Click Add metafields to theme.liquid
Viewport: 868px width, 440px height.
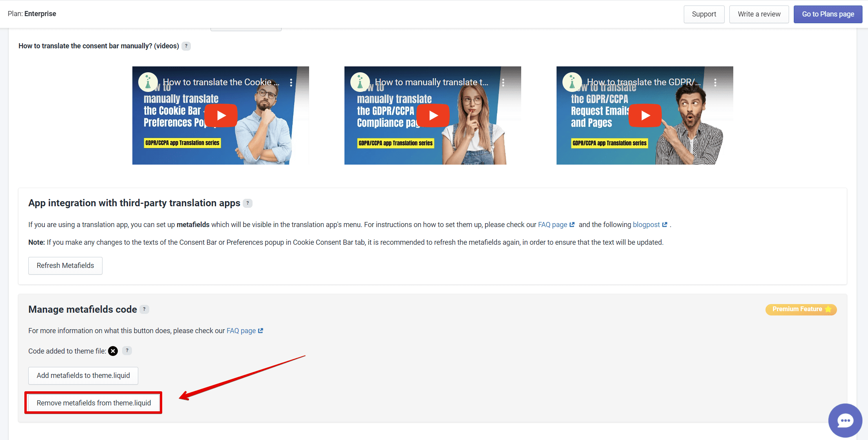pos(83,376)
